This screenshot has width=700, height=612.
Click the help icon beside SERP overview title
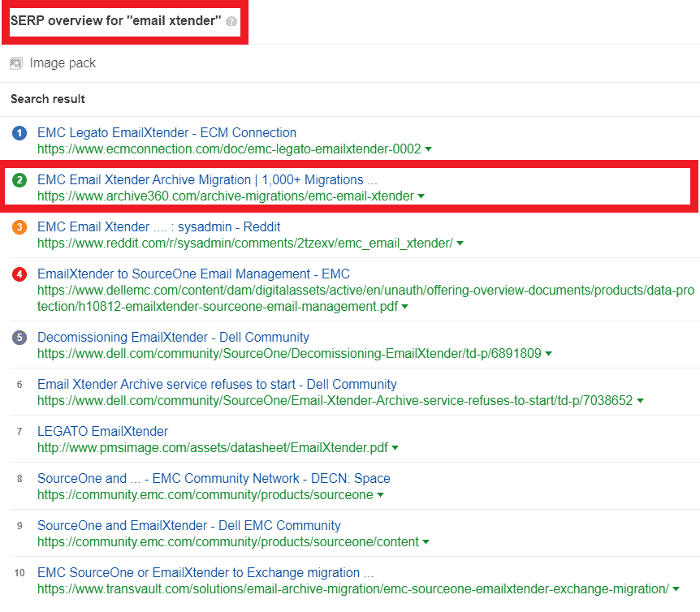tap(231, 21)
